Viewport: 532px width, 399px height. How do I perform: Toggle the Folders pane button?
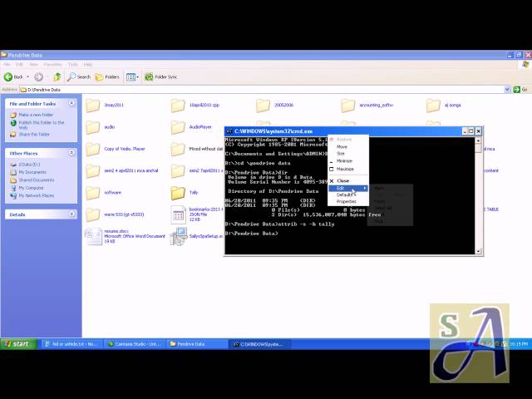tap(107, 77)
